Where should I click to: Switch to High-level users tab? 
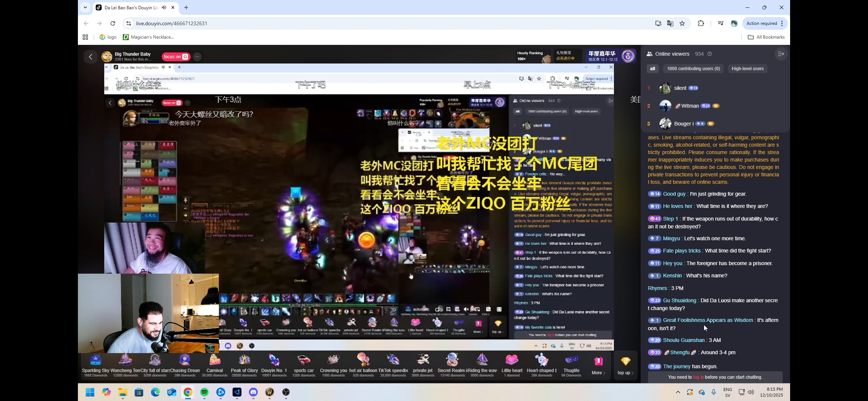747,69
